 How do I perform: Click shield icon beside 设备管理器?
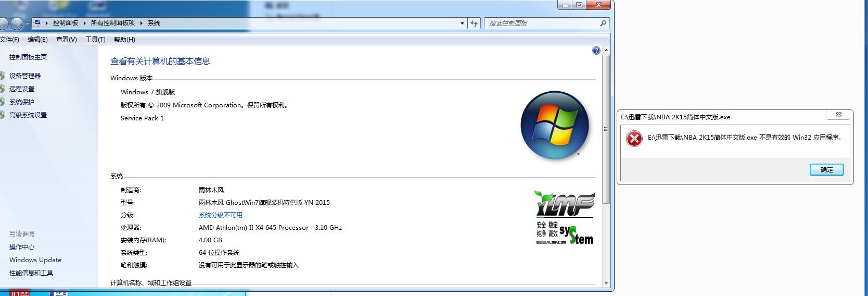(x=3, y=76)
